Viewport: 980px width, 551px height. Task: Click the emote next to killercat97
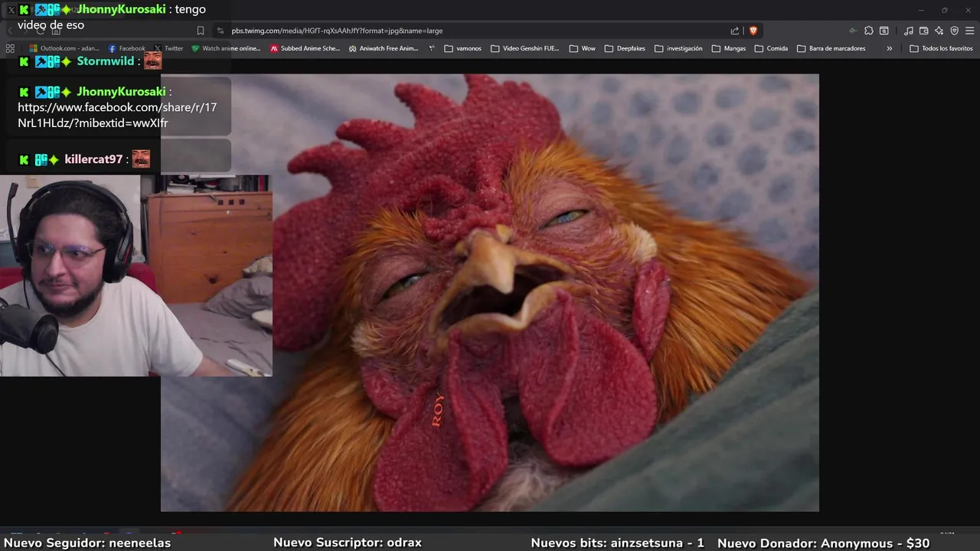141,159
